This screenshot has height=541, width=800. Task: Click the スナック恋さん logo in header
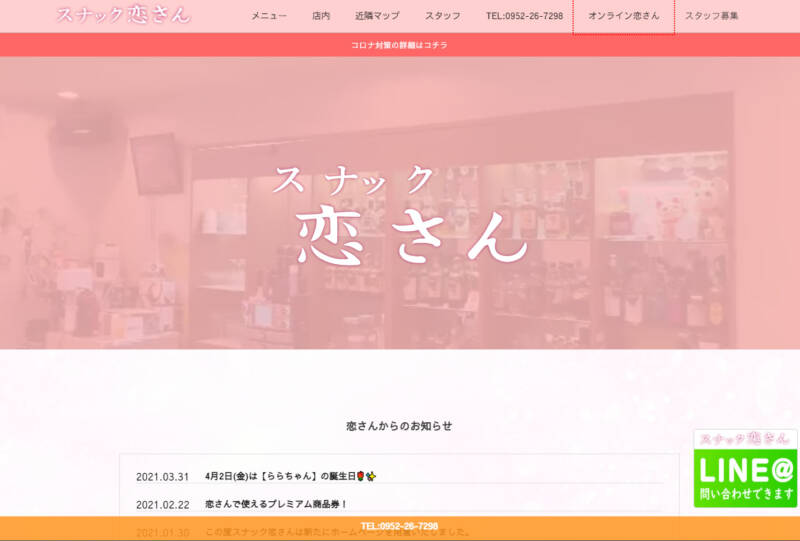point(123,15)
